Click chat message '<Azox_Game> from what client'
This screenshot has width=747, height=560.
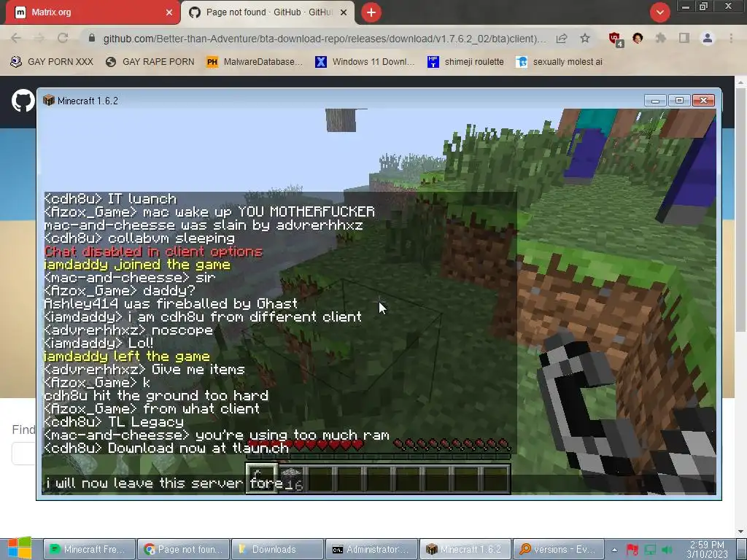tap(152, 408)
